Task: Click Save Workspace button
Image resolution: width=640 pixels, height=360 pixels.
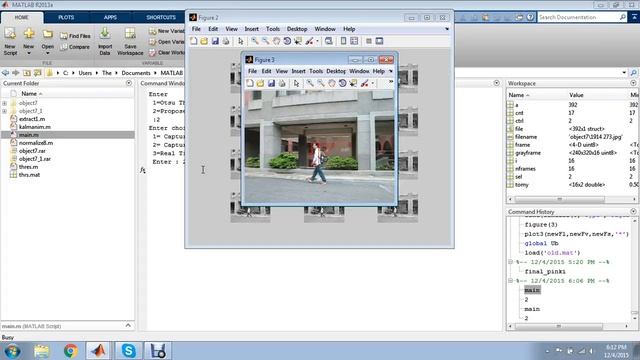Action: [130, 41]
